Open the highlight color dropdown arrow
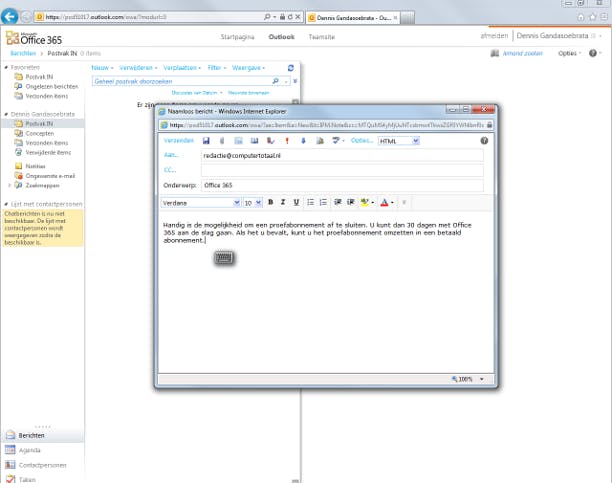Image resolution: width=612 pixels, height=483 pixels. coord(373,203)
